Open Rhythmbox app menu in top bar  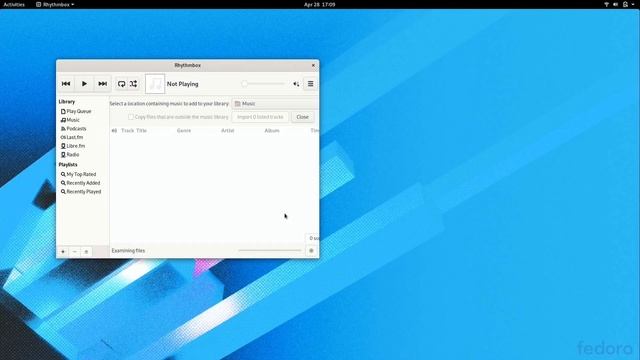pyautogui.click(x=55, y=4)
